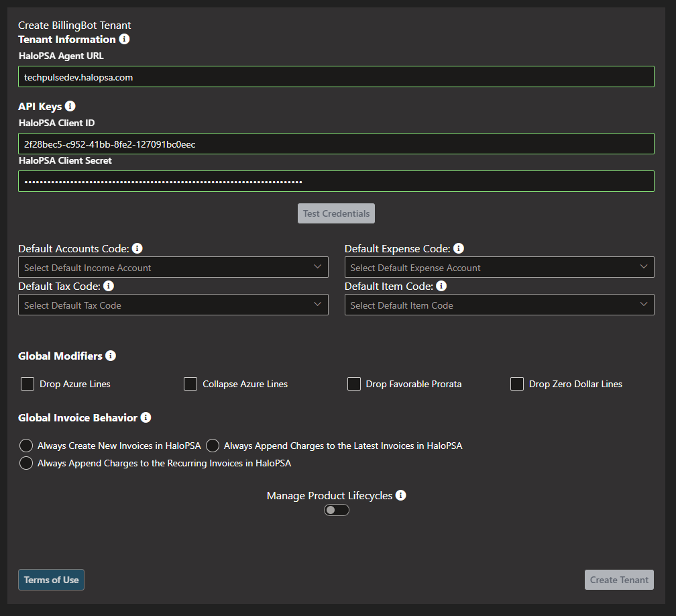Select Always Append Charges to Recurring Invoices
This screenshot has width=676, height=616.
pyautogui.click(x=26, y=463)
